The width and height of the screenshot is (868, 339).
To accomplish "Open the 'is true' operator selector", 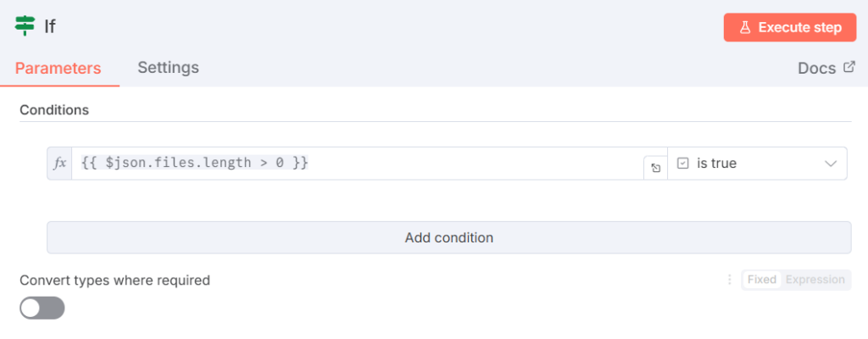I will pyautogui.click(x=746, y=164).
